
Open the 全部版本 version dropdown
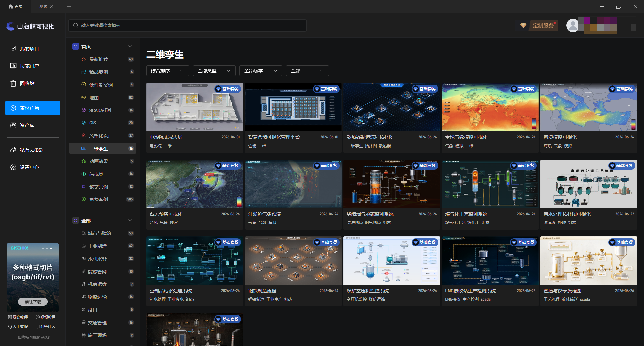pos(261,71)
